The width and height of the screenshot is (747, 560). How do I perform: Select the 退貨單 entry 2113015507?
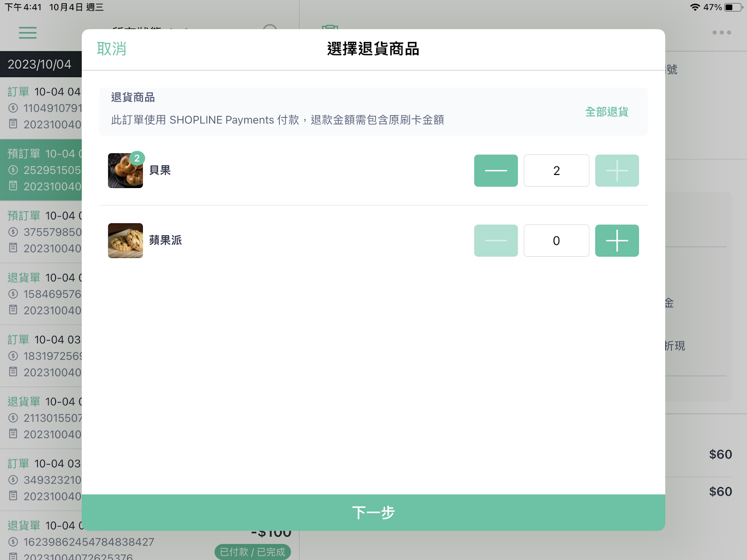(x=41, y=418)
